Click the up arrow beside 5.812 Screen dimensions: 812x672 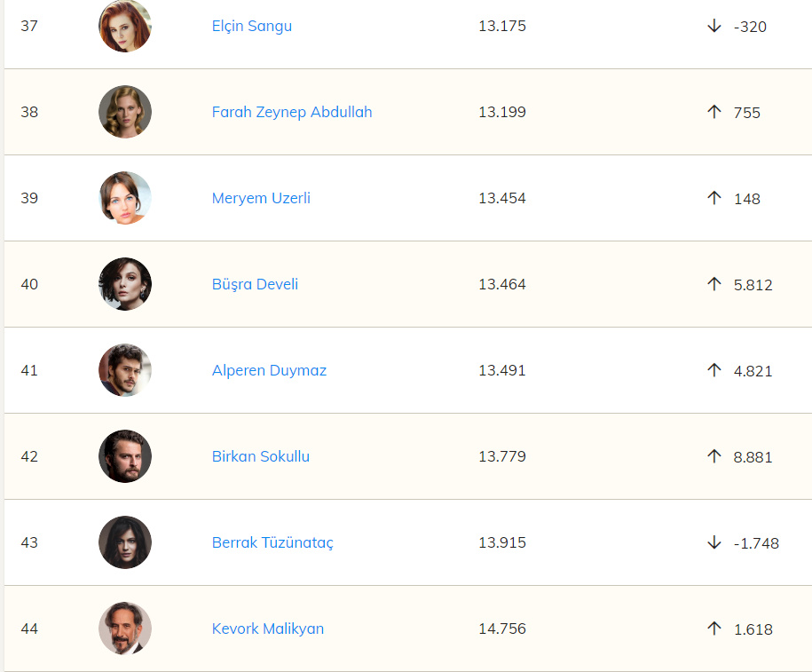[714, 284]
